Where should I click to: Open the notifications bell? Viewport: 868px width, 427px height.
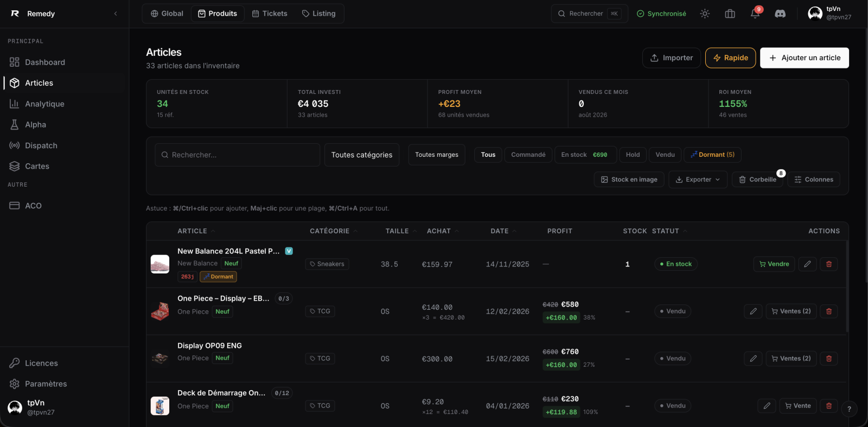pyautogui.click(x=755, y=14)
